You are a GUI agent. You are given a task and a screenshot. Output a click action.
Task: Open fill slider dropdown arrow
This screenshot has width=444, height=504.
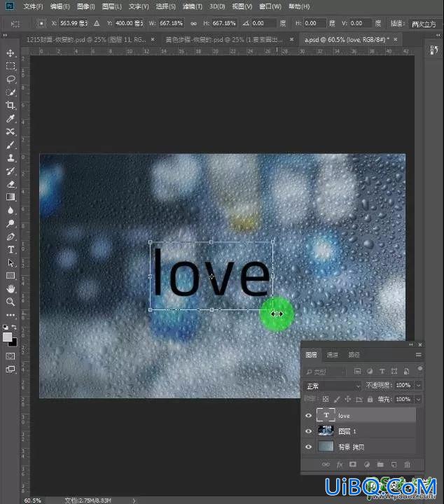pos(419,399)
